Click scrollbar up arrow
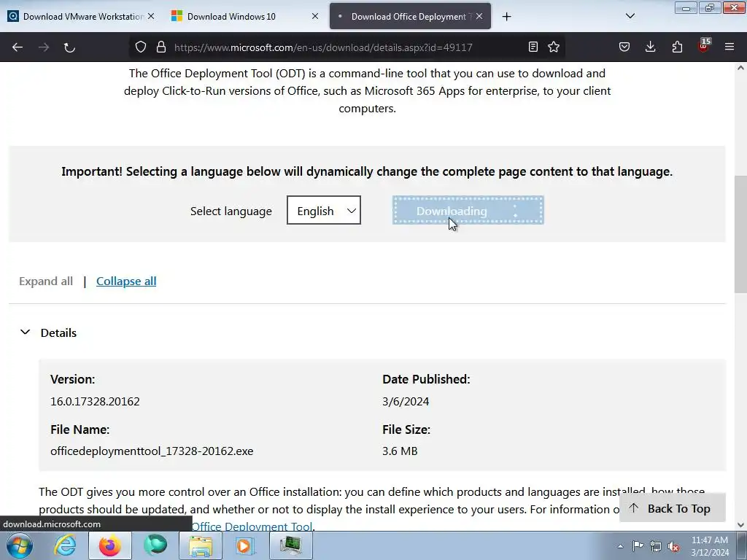Screen dimensions: 747x560 click(x=740, y=68)
